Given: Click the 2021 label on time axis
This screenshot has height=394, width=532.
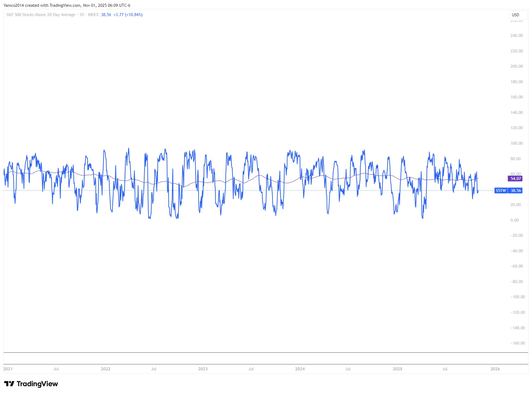Looking at the screenshot, I should (x=8, y=369).
